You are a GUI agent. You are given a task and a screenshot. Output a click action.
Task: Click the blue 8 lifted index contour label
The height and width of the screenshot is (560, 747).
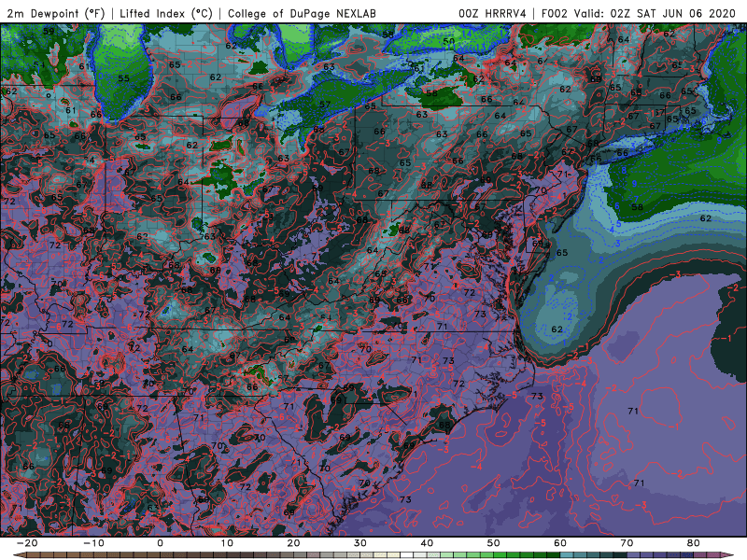(624, 171)
